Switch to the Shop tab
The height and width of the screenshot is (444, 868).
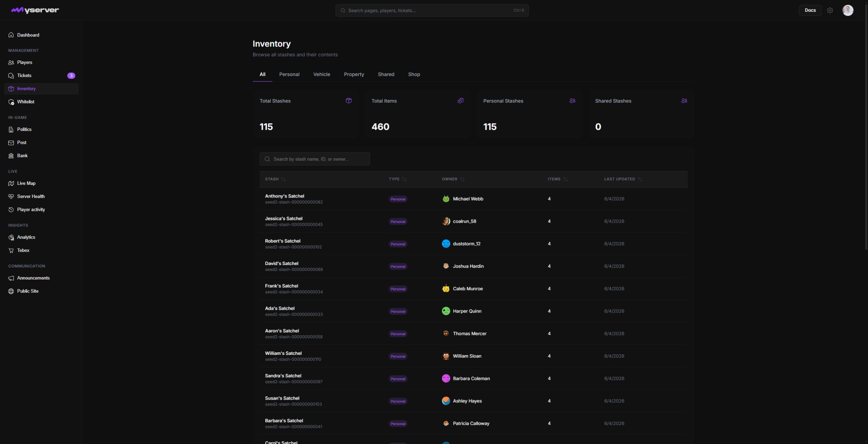414,75
